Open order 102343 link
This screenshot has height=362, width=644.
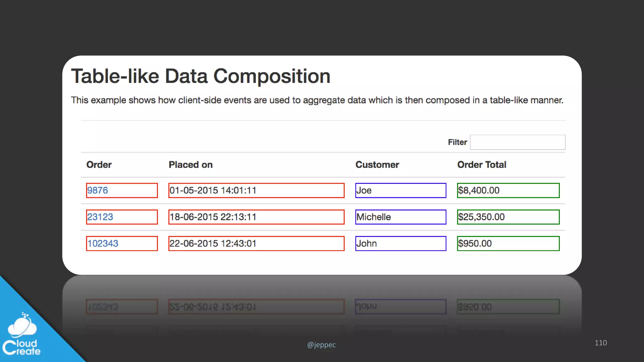click(103, 244)
